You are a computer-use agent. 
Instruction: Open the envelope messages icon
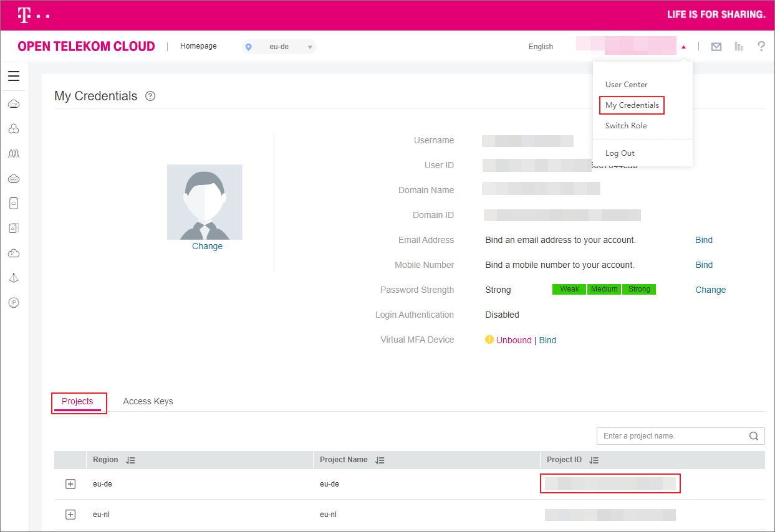tap(716, 47)
